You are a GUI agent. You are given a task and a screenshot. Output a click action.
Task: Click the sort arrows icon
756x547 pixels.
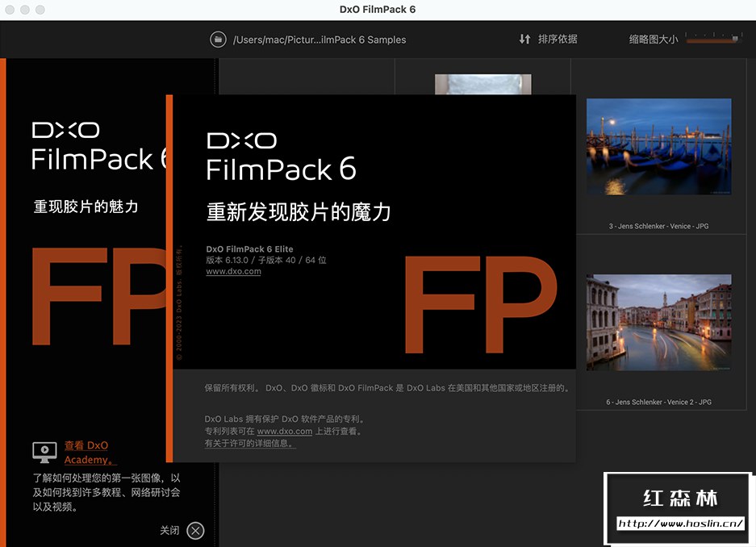pos(524,39)
